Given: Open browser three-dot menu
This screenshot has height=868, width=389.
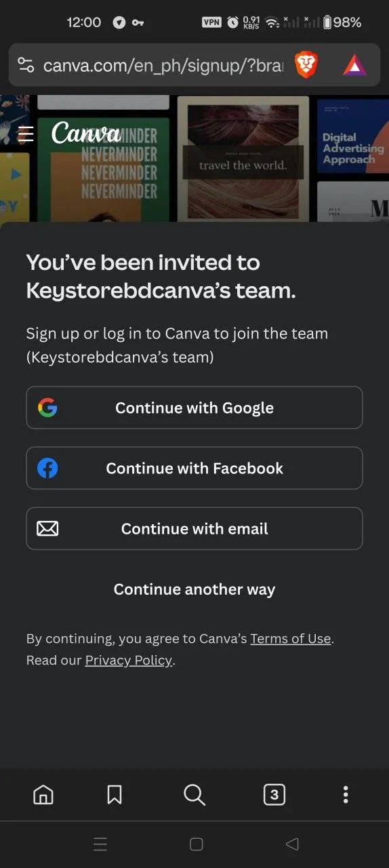Looking at the screenshot, I should tap(346, 795).
